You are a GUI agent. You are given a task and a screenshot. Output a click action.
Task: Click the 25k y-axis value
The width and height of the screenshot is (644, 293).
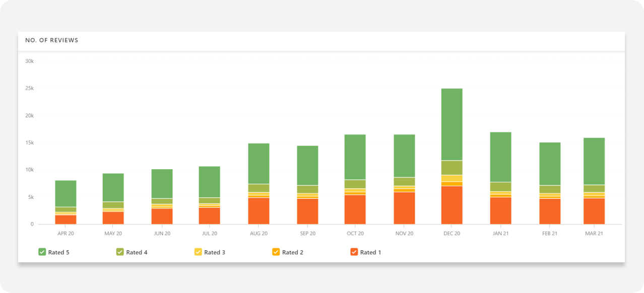click(x=29, y=89)
